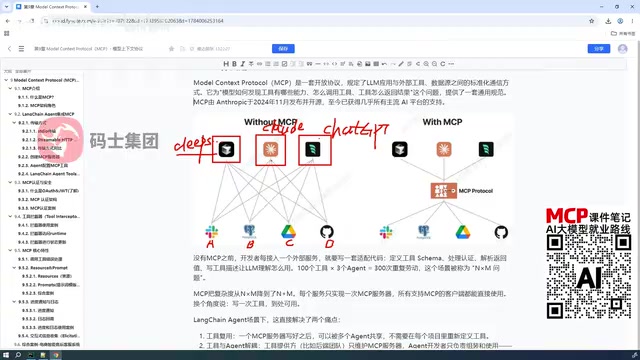Insert a code block with <> icon
Viewport: 640px width, 360px height.
334,64
